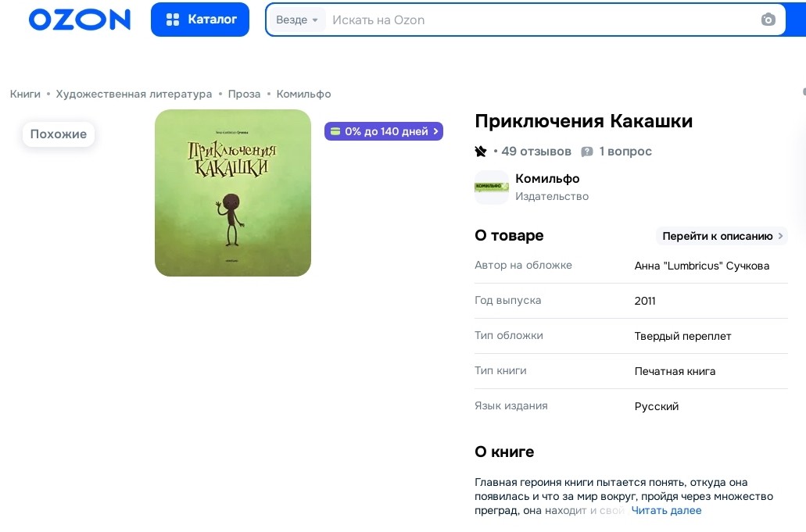806x532 pixels.
Task: Go to Художественная литература breadcrumb
Action: click(134, 94)
